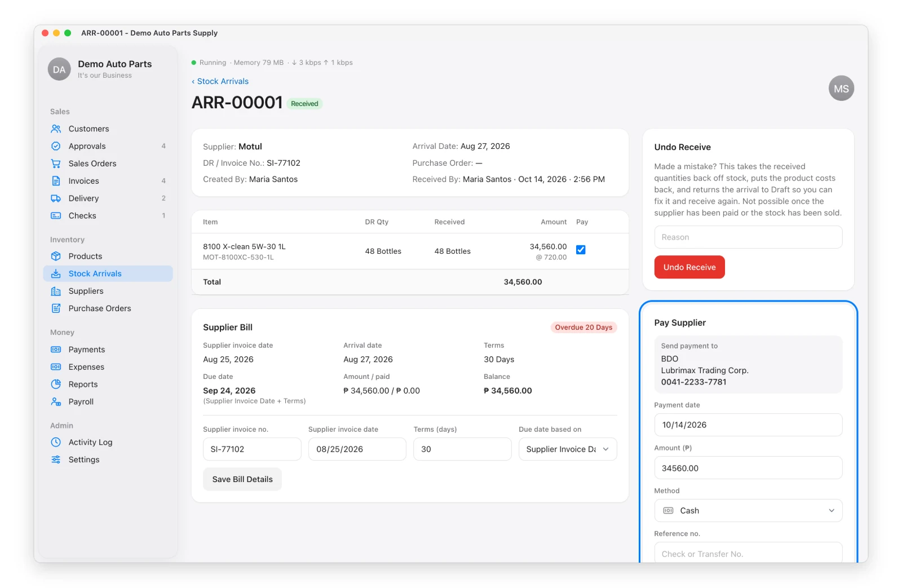The width and height of the screenshot is (902, 588).
Task: Focus the undo Reason field
Action: tap(748, 237)
